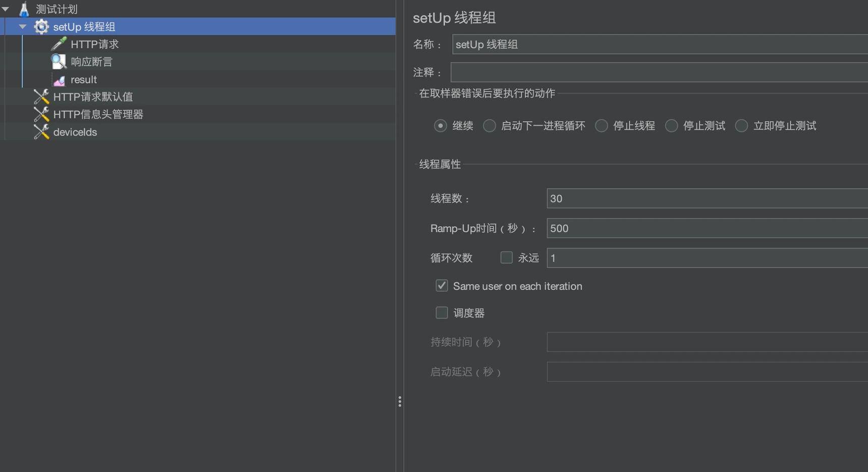Image resolution: width=868 pixels, height=472 pixels.
Task: Click the HTTP请求默认值 wrench icon
Action: [x=41, y=96]
